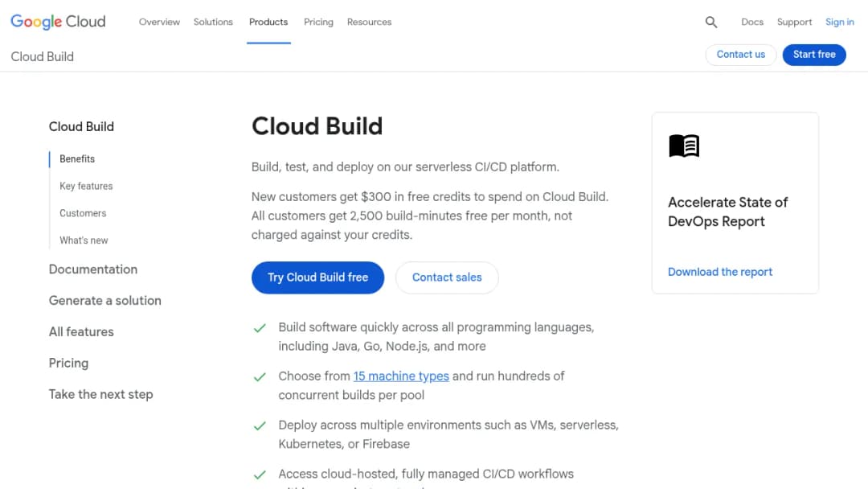Click Download the report link
Screen dimensions: 868x489
tap(719, 272)
